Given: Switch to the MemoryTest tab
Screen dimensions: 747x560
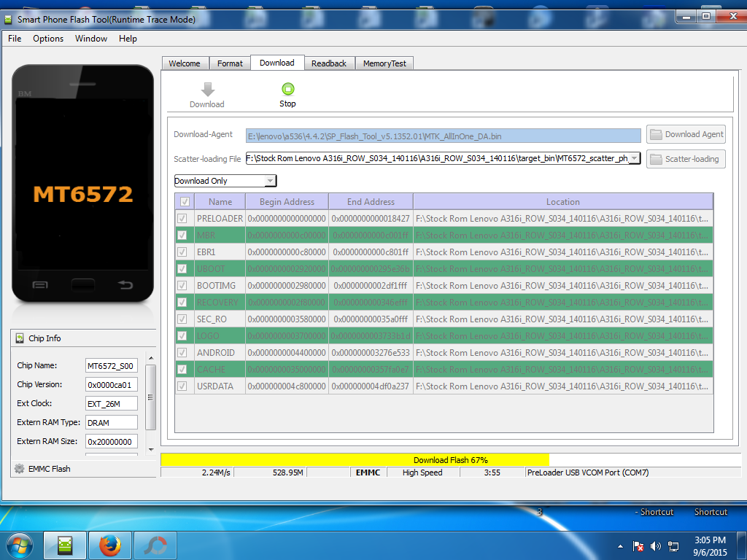Looking at the screenshot, I should (384, 63).
